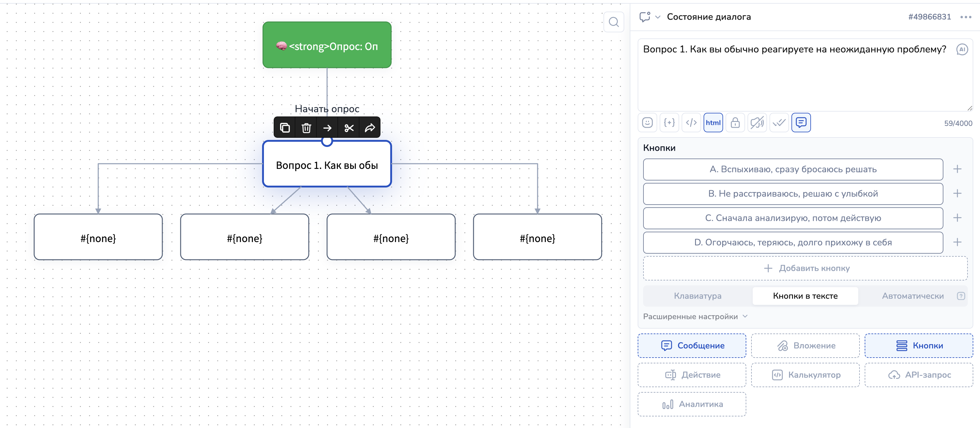Delete node with the trash icon
The height and width of the screenshot is (428, 980).
(x=306, y=128)
